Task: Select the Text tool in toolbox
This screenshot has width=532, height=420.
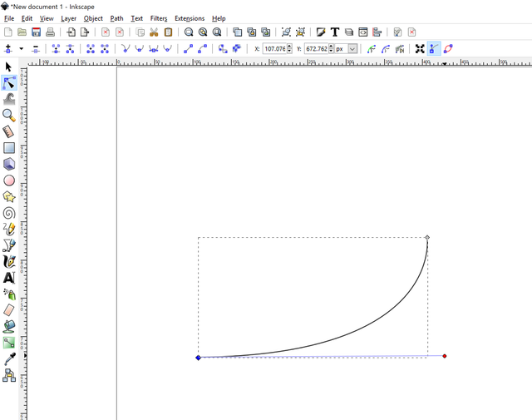Action: pos(9,278)
